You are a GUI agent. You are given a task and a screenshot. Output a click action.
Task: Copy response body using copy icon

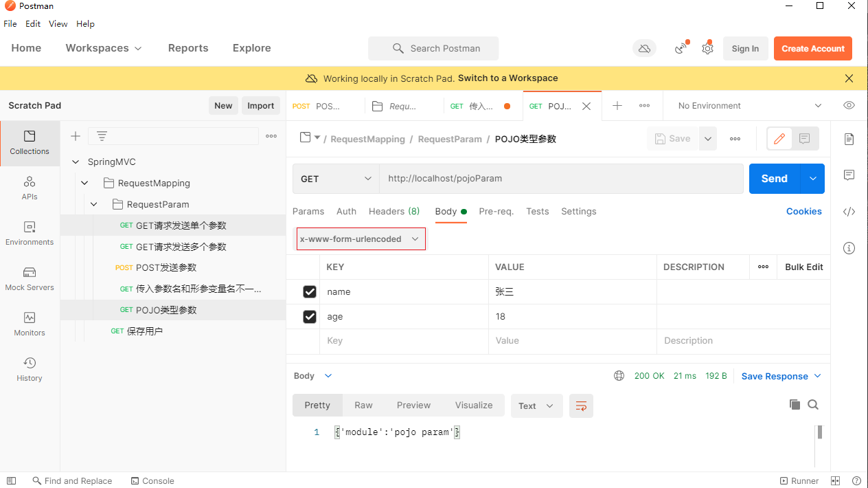[x=795, y=405]
